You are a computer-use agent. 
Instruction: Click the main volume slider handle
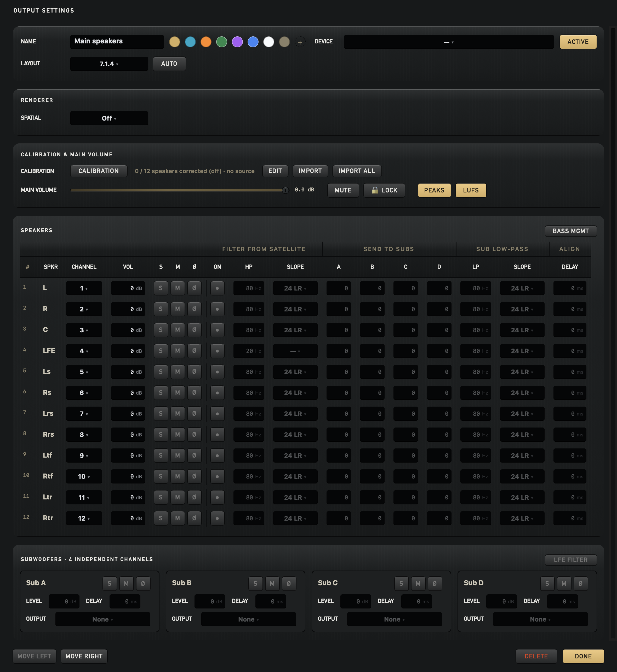(x=285, y=190)
